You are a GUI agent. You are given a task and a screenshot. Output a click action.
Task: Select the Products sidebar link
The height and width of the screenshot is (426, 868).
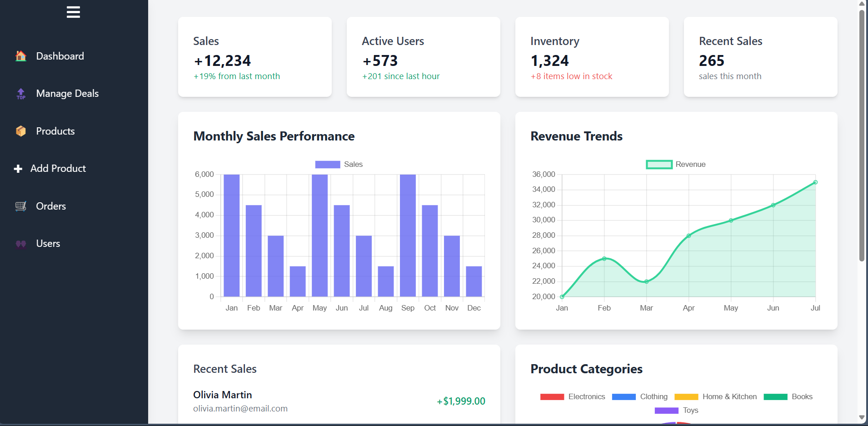pos(55,131)
